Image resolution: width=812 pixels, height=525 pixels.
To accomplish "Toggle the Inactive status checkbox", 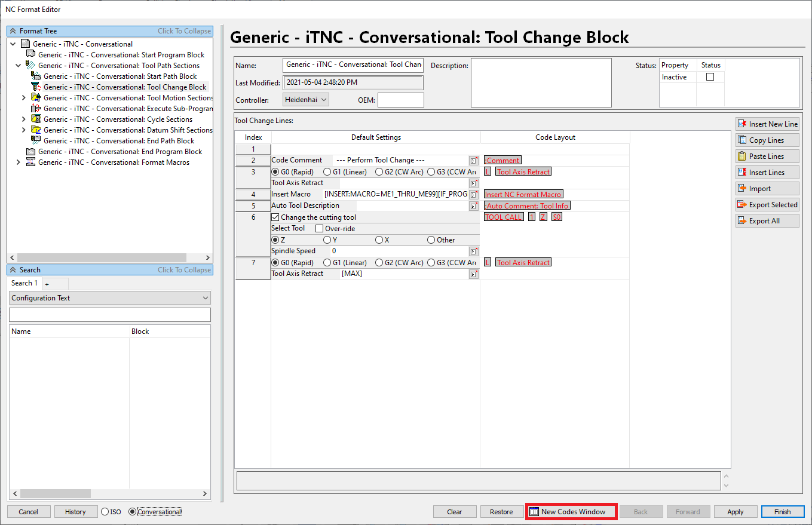I will pos(710,77).
